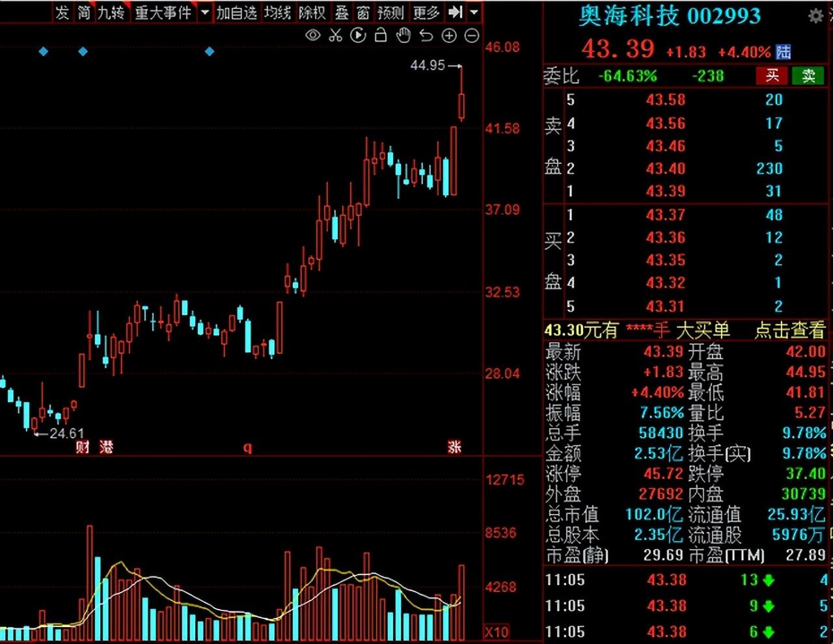The image size is (833, 644).
Task: Toggle the padlock lock icon
Action: coord(381,35)
